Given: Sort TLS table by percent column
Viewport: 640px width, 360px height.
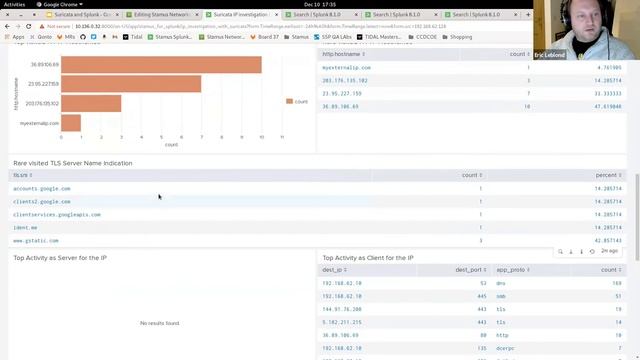Looking at the screenshot, I should (609, 175).
